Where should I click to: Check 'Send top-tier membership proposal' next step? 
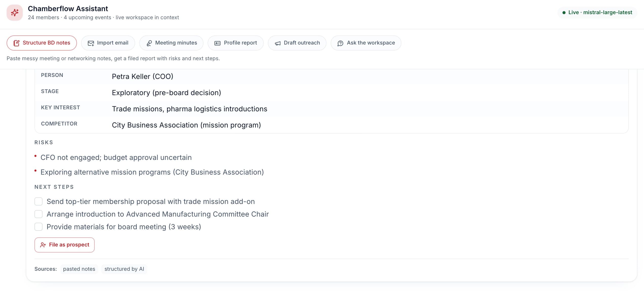pos(38,201)
